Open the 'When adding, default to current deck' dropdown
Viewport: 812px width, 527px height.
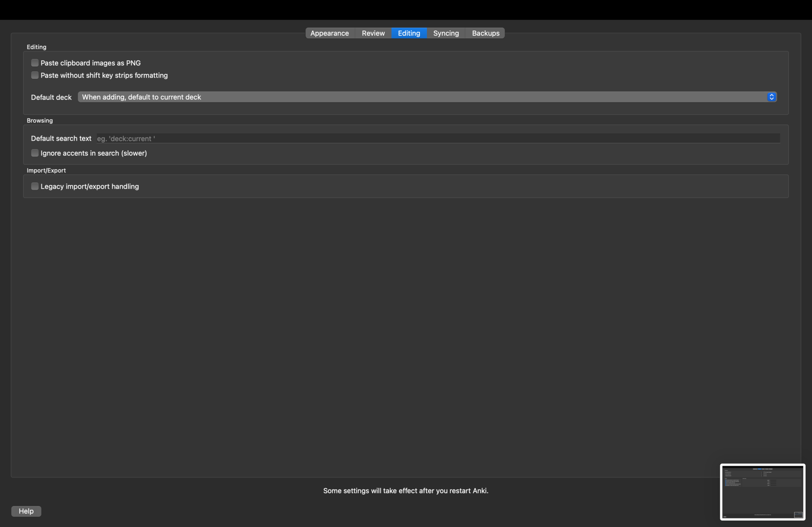427,97
